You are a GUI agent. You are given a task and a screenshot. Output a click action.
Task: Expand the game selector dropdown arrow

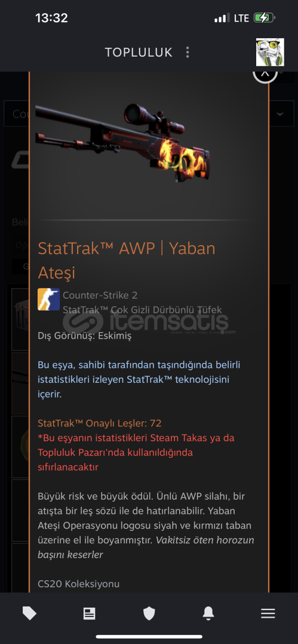[280, 114]
